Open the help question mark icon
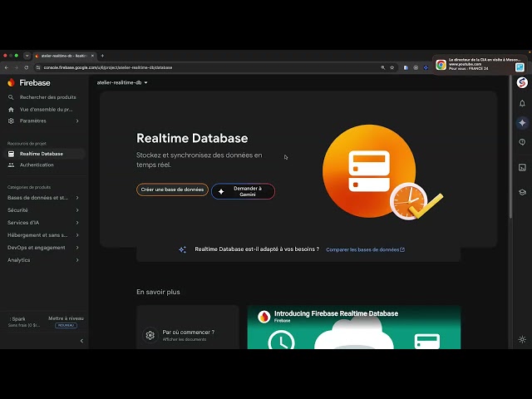 (x=522, y=142)
